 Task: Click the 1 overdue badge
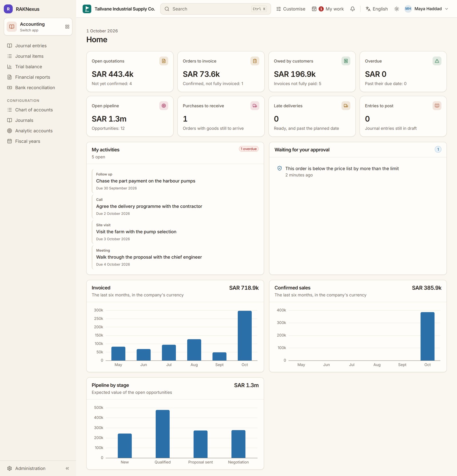[249, 149]
